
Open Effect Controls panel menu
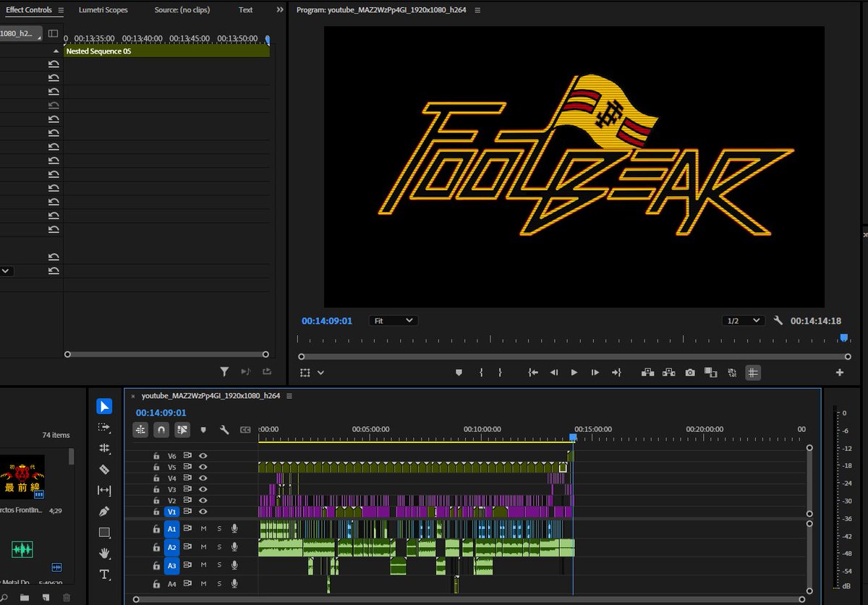pos(61,10)
